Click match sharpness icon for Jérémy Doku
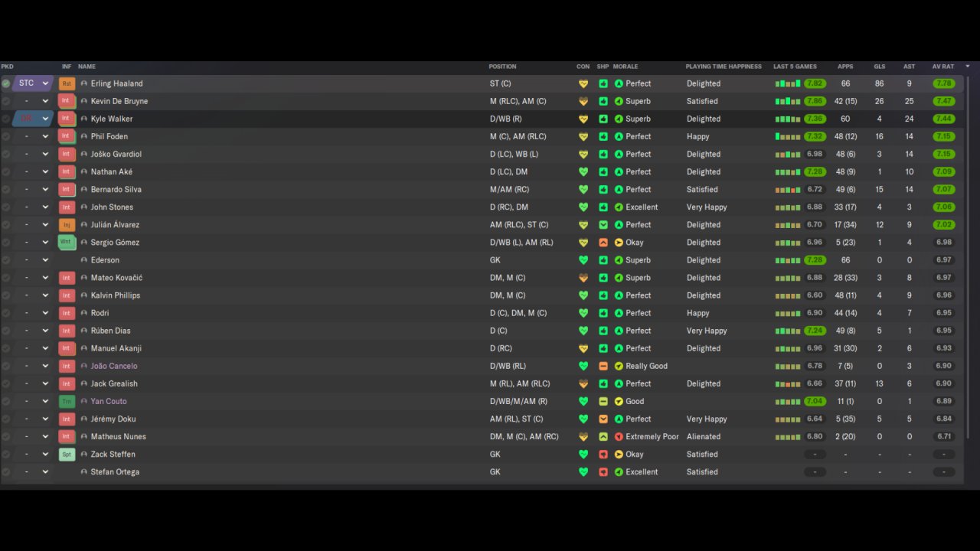The height and width of the screenshot is (551, 980). (x=603, y=419)
